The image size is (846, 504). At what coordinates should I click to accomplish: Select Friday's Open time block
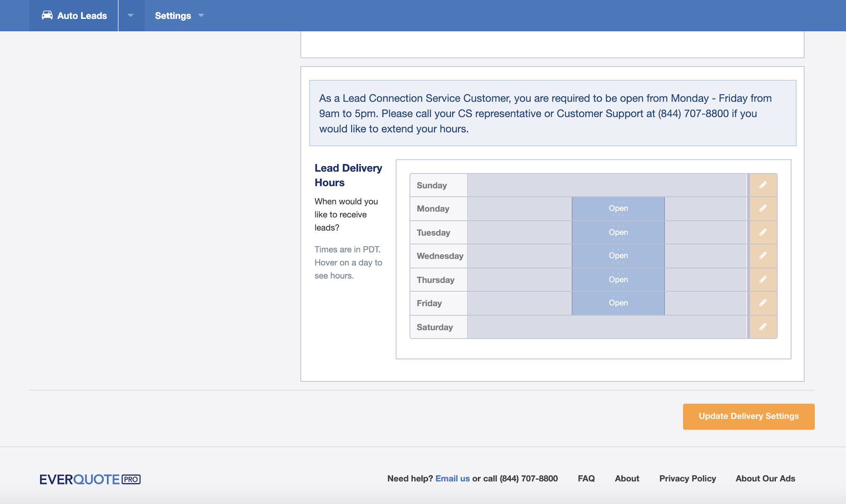click(x=618, y=303)
